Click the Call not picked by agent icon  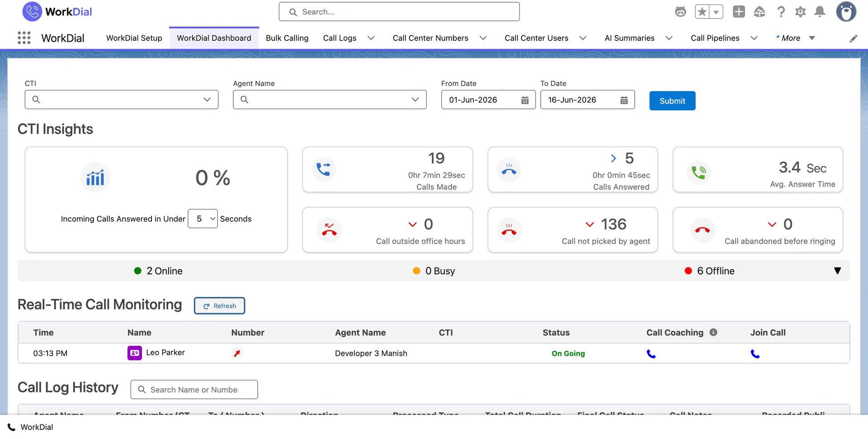[x=509, y=230]
